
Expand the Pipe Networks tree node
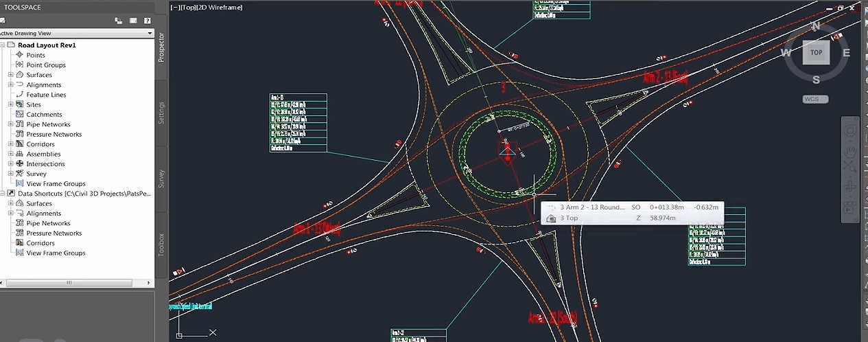point(11,124)
